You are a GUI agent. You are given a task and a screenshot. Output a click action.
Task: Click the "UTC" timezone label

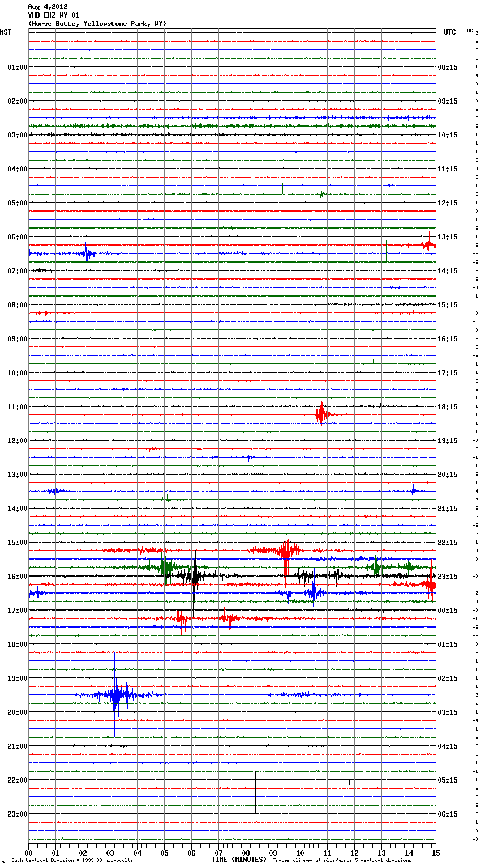pyautogui.click(x=449, y=32)
